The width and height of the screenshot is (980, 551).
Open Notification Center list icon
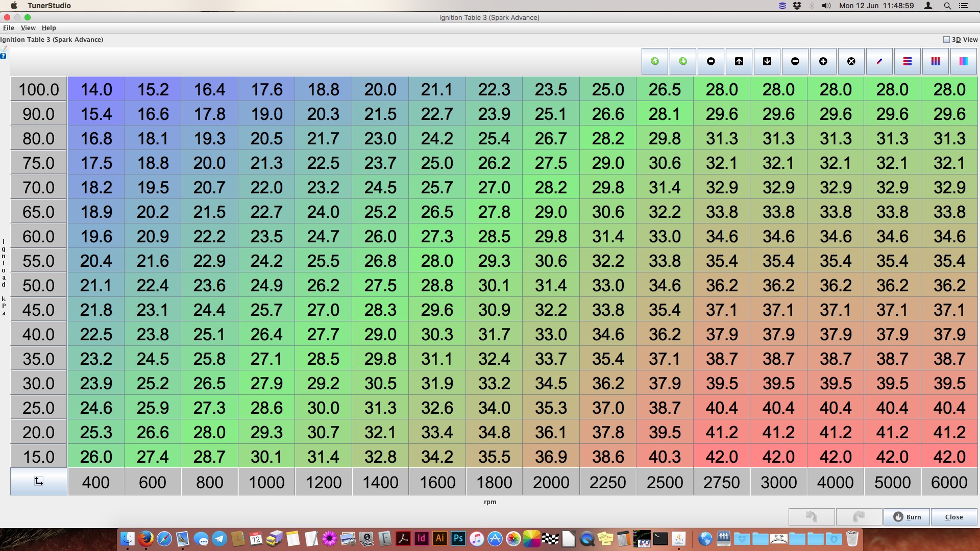964,6
